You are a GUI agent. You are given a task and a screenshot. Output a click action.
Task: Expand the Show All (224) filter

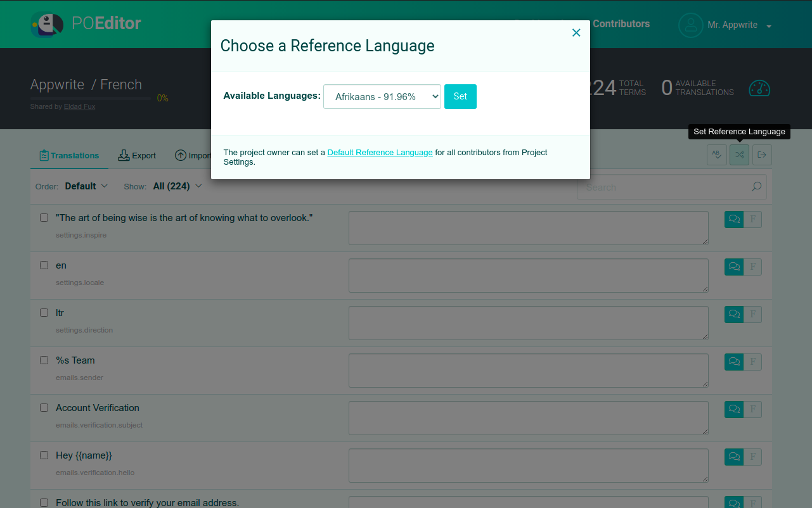(x=177, y=186)
